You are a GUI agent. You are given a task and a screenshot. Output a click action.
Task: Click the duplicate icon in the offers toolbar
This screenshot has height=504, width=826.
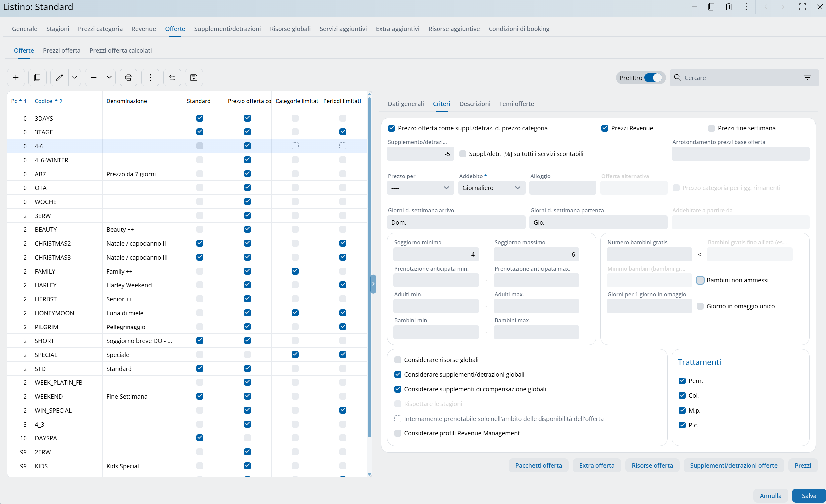[x=37, y=78]
